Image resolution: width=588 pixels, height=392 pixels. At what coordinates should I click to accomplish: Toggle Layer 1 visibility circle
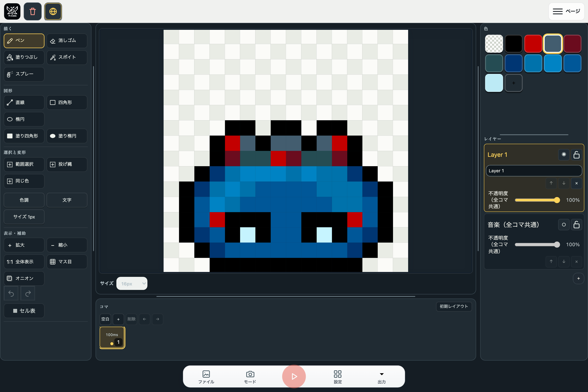pos(564,155)
